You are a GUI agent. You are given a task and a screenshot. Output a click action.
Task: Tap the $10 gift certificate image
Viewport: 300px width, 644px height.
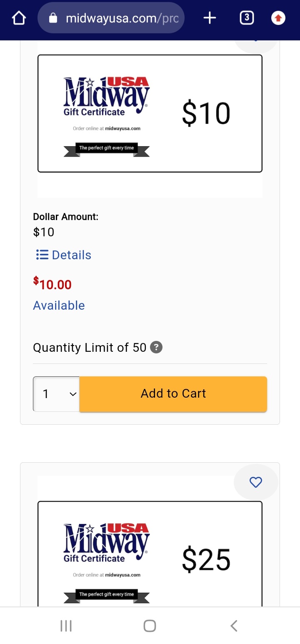tap(150, 113)
